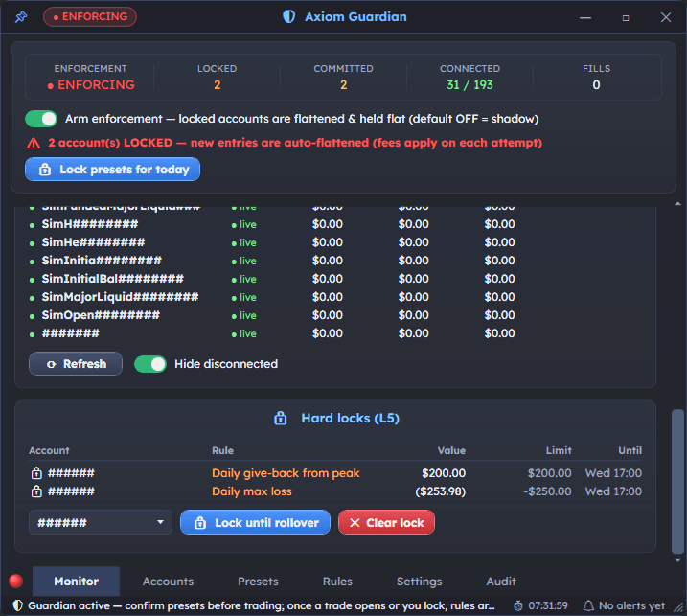
Task: Click the Until column header
Action: pos(630,450)
